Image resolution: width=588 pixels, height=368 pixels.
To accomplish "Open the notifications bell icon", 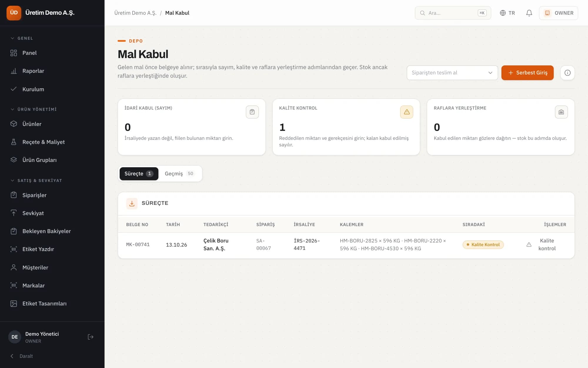I will pos(529,13).
